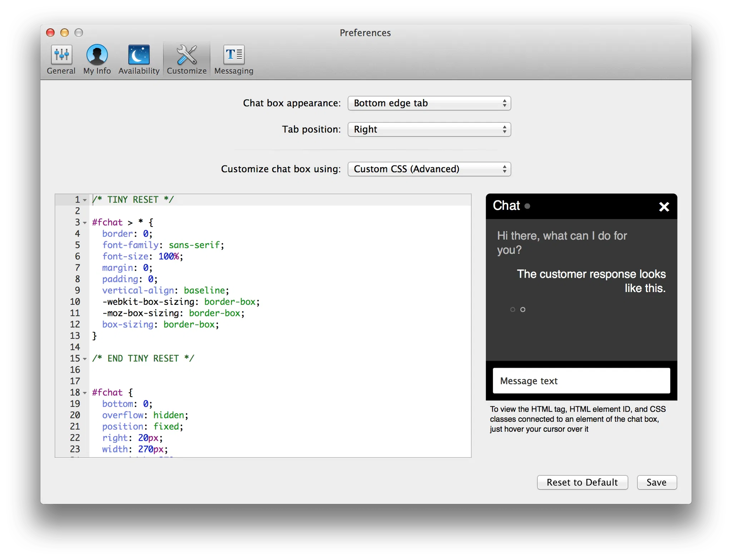Click the font-family line in CSS editor
This screenshot has height=560, width=732.
tap(163, 245)
